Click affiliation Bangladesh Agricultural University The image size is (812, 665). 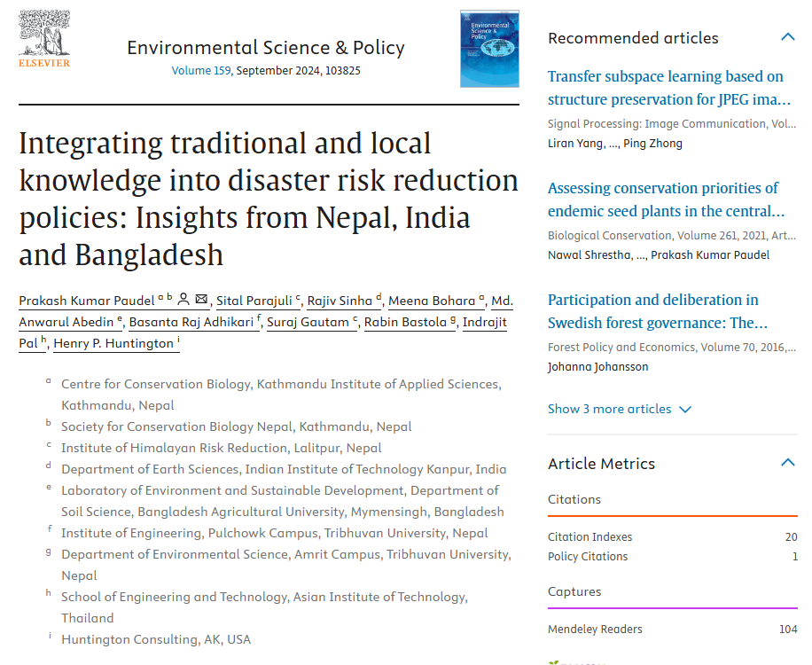(x=282, y=501)
